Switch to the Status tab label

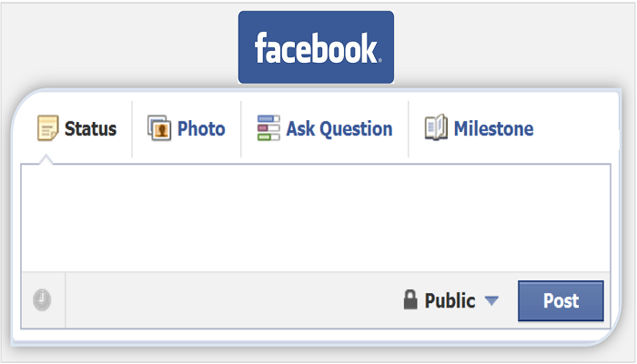point(91,129)
